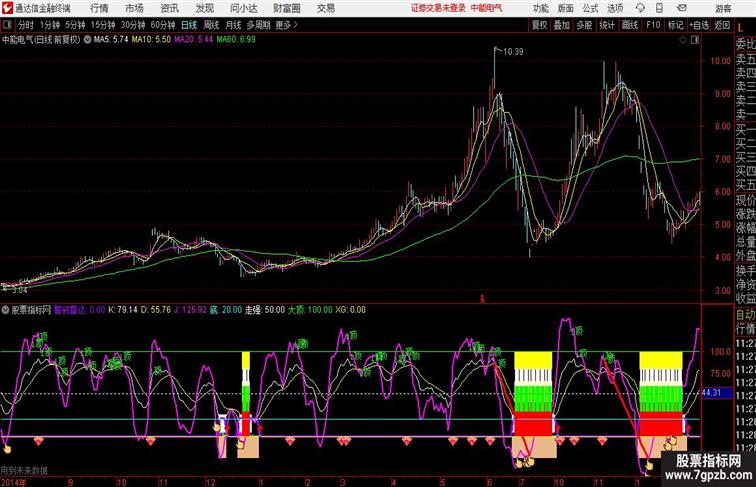Toggle the left side panel icon beside 分时

tap(7, 25)
